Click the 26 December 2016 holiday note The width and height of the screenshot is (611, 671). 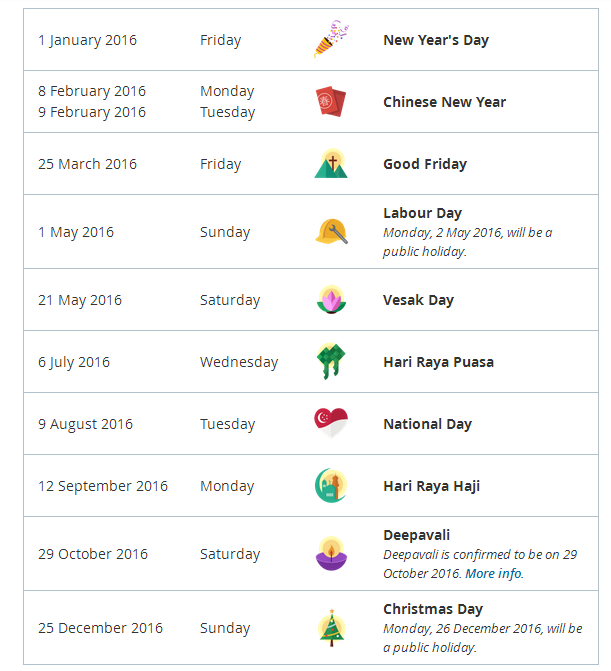pos(483,638)
